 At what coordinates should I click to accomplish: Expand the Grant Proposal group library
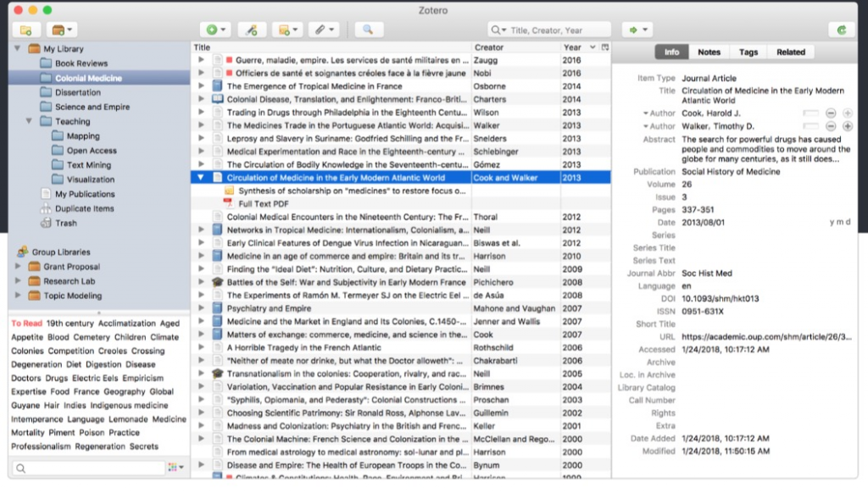[x=18, y=266]
